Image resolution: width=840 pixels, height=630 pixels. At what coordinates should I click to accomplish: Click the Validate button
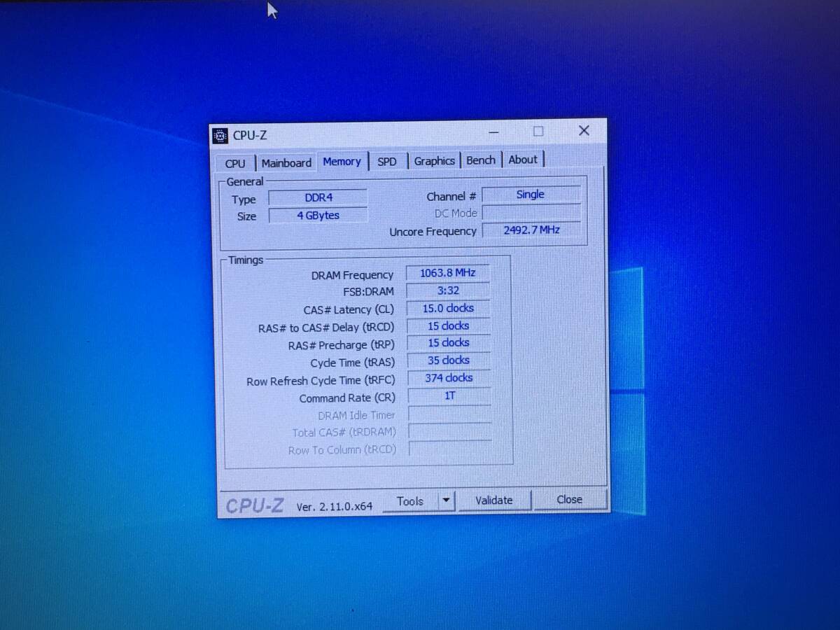click(494, 500)
